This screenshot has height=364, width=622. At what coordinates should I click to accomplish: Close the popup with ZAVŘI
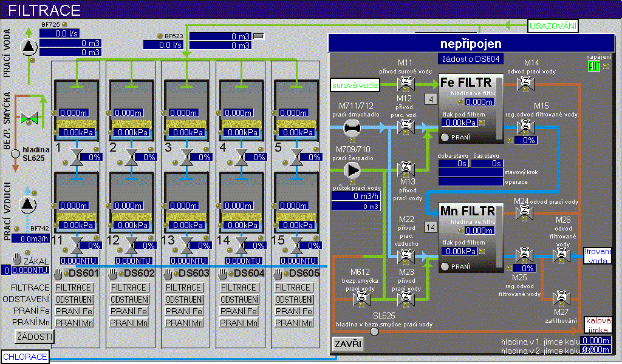349,344
